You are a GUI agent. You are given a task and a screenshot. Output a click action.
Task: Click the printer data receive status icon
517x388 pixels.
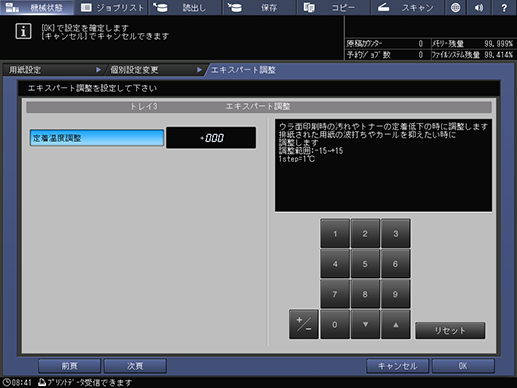(x=42, y=382)
